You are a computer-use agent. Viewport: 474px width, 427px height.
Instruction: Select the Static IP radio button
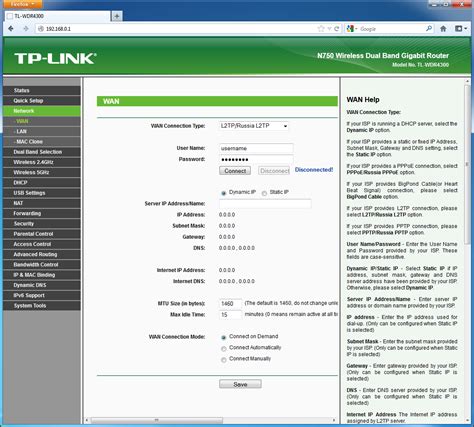[264, 193]
